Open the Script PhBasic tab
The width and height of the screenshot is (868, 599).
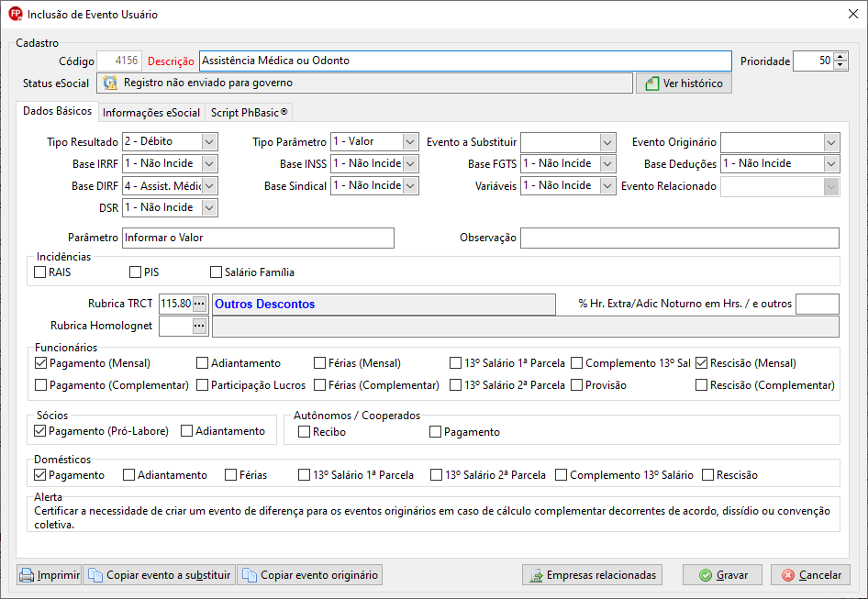(x=249, y=113)
